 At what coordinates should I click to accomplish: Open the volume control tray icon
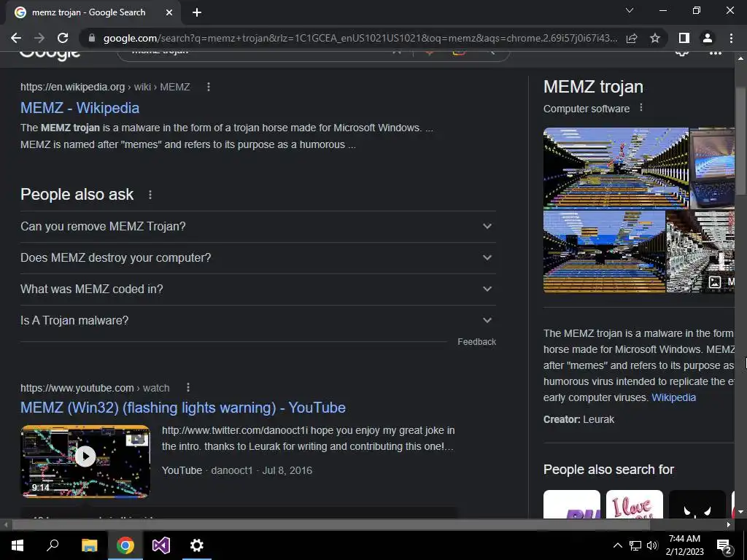[652, 545]
